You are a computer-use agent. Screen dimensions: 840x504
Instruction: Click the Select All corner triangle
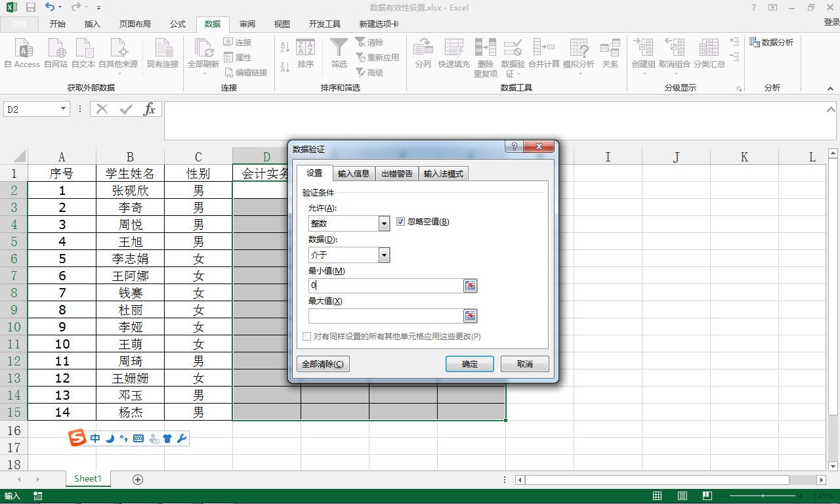click(19, 156)
